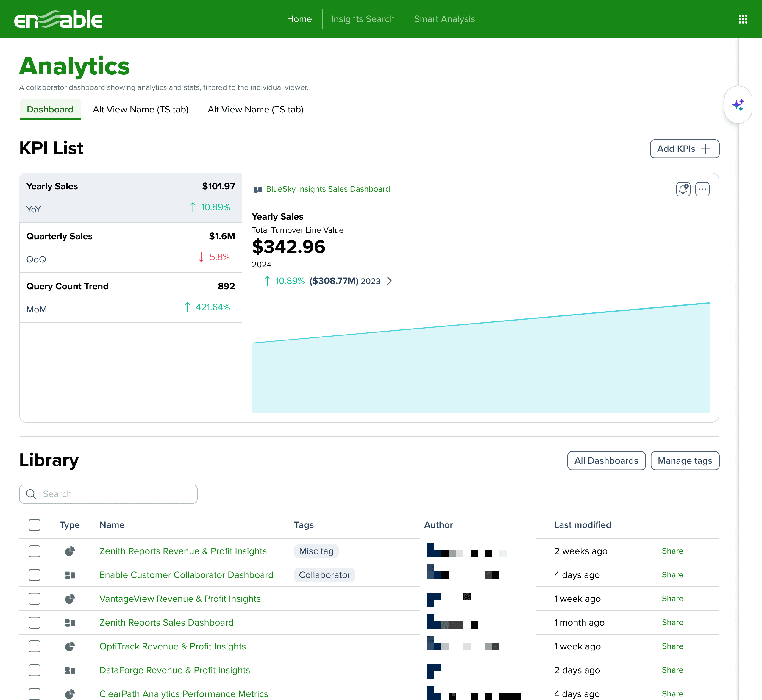Share the DataForge row

(x=672, y=671)
